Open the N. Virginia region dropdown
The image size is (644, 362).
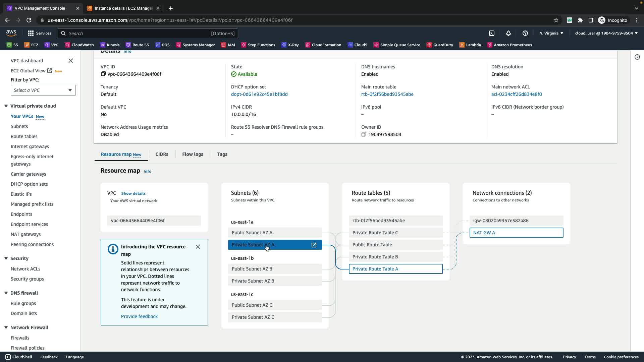click(x=551, y=33)
